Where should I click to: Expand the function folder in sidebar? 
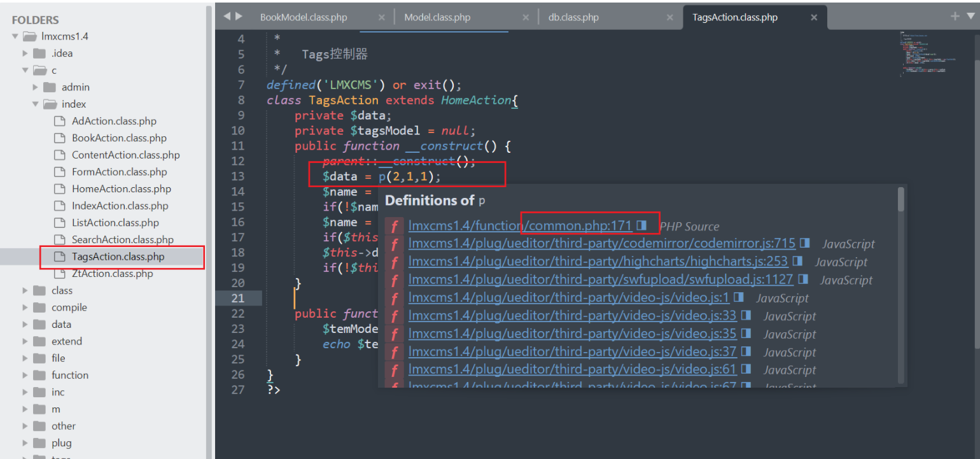pos(25,375)
